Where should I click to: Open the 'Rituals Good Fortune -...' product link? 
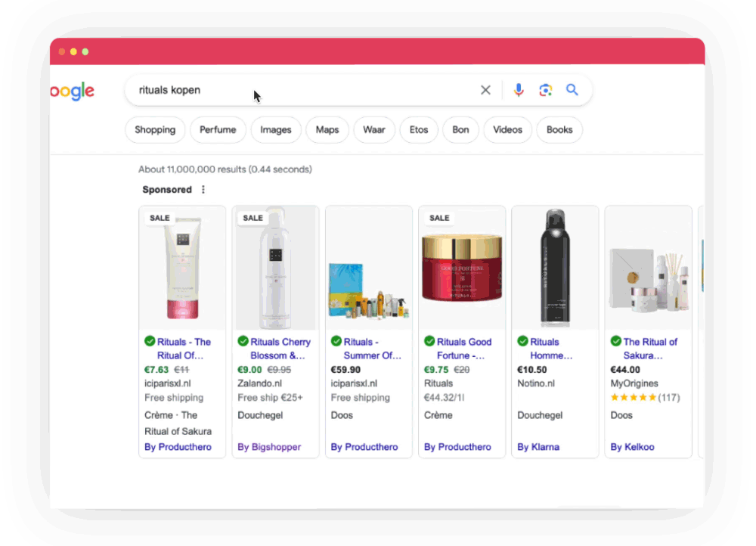coord(464,349)
